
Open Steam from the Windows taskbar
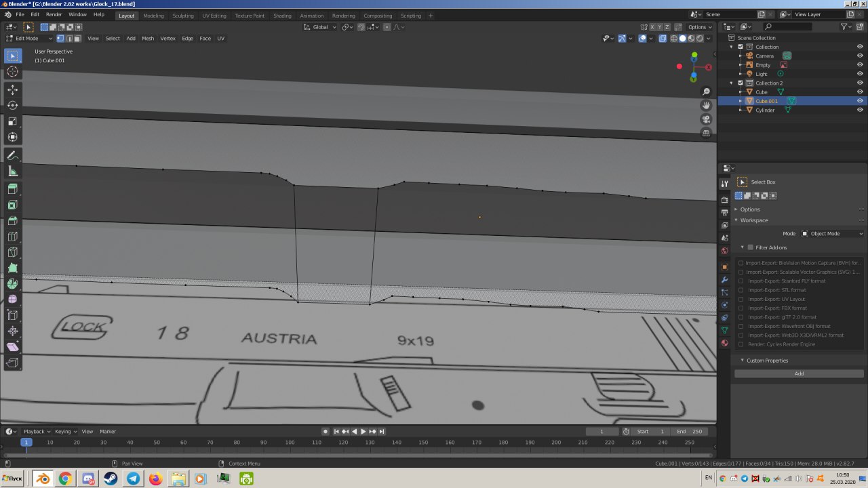pos(110,479)
